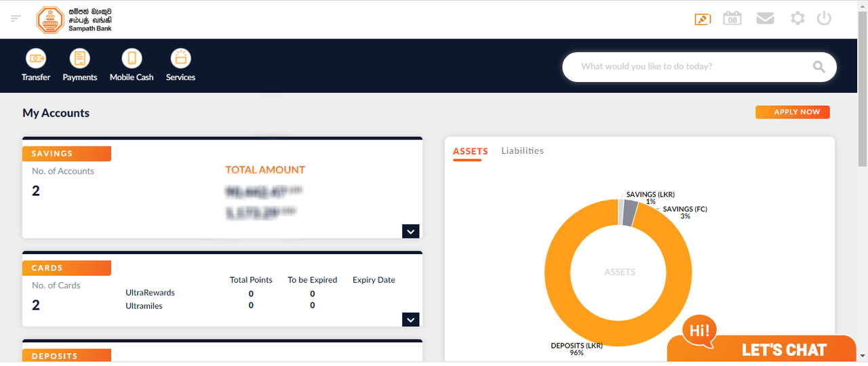Screen dimensions: 868x366
Task: Click the Expiry Date column header
Action: point(374,280)
